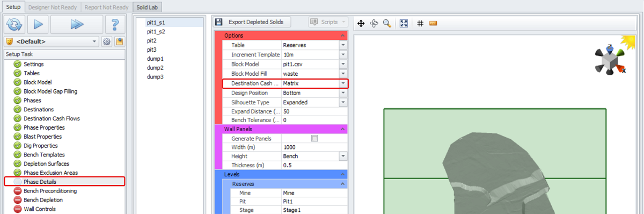This screenshot has width=644, height=214.
Task: Click the fast-forward run all button
Action: click(77, 25)
